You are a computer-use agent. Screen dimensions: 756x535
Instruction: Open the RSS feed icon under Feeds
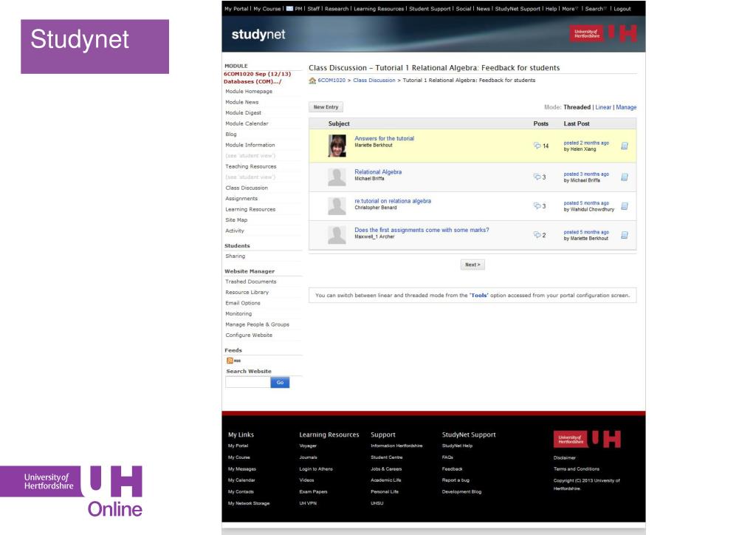[x=230, y=361]
